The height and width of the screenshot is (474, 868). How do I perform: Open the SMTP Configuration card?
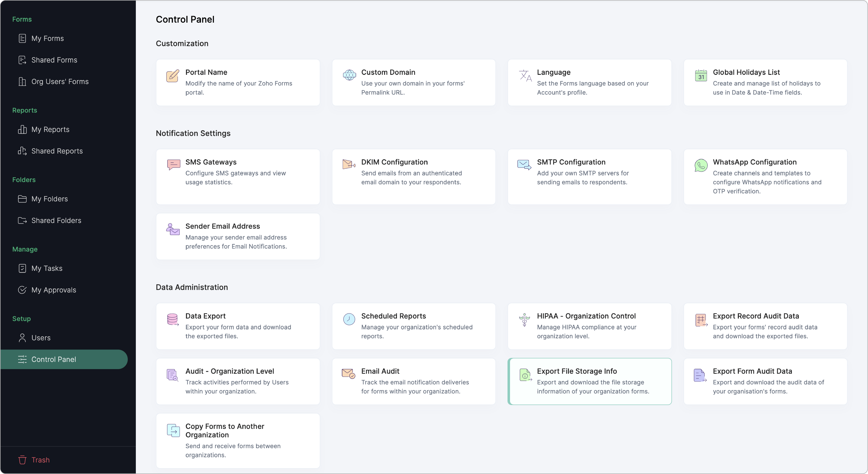click(589, 177)
